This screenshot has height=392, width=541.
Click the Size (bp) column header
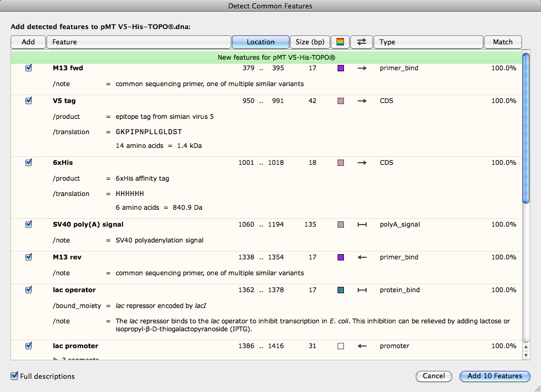click(310, 42)
